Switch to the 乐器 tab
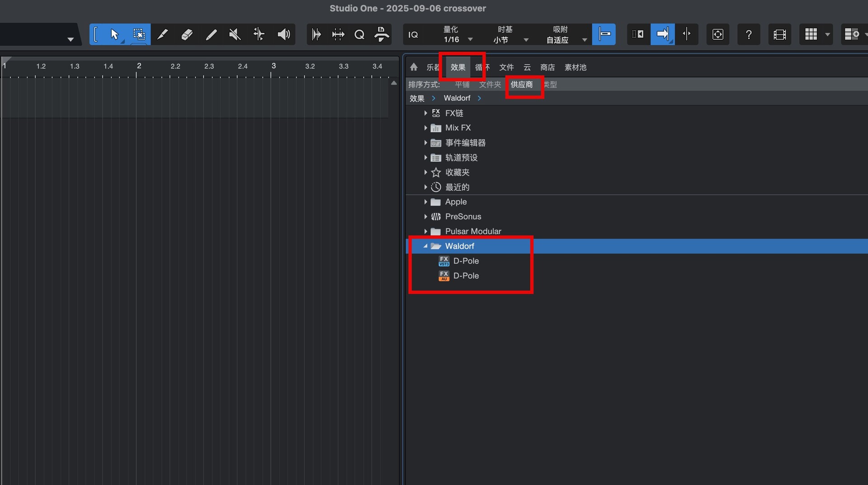Image resolution: width=868 pixels, height=485 pixels. (x=433, y=67)
